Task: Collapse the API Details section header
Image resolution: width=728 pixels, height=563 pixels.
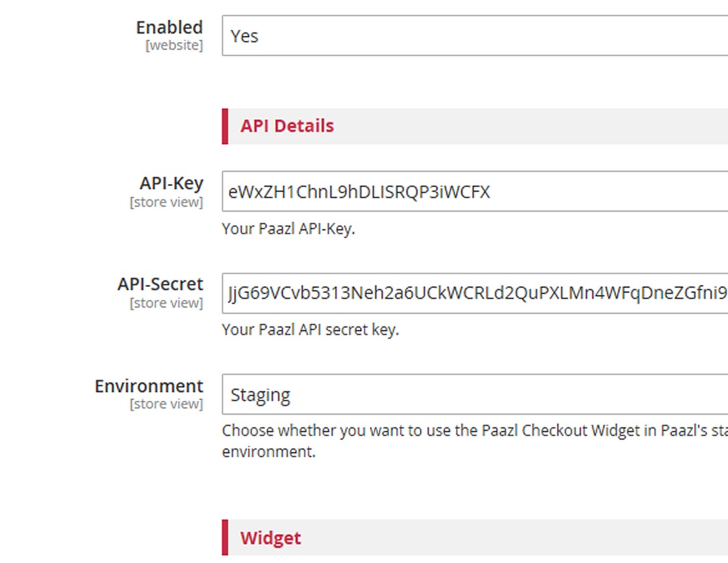Action: pyautogui.click(x=287, y=126)
